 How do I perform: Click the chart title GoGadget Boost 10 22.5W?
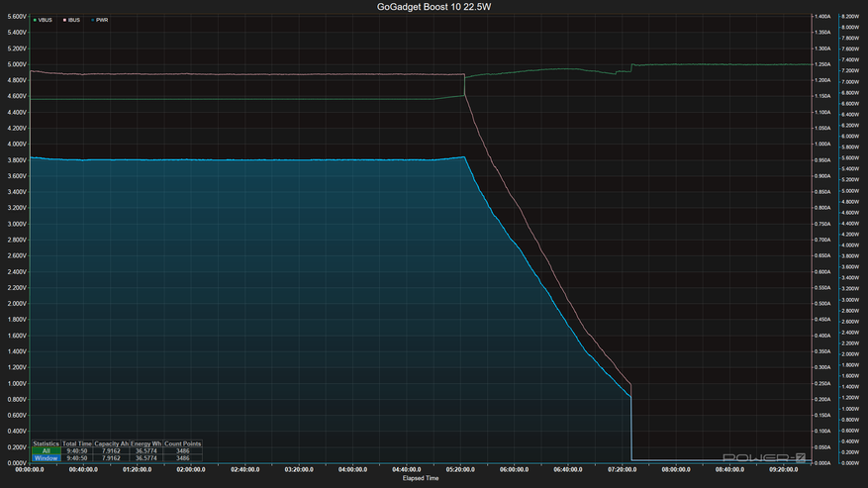coord(434,7)
